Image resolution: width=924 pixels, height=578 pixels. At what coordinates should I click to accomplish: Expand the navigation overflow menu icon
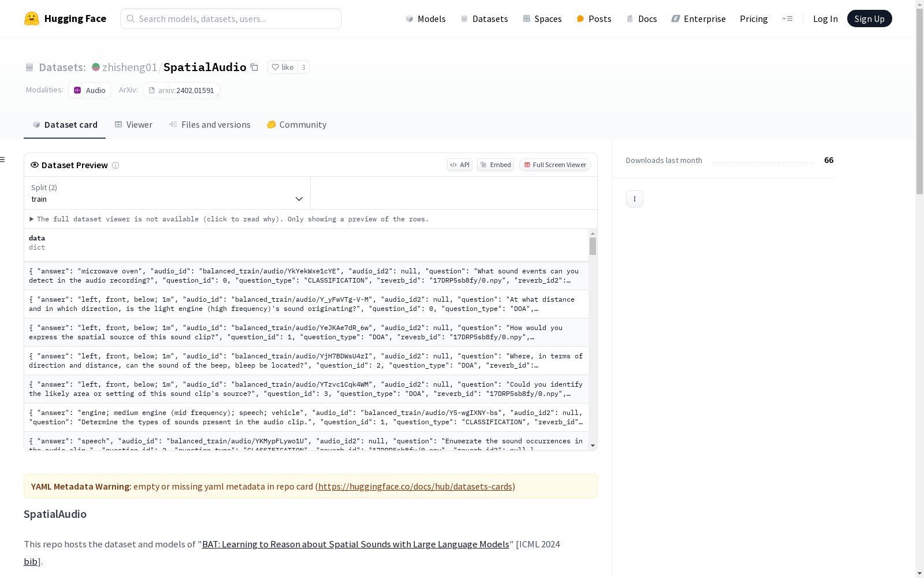tap(787, 18)
